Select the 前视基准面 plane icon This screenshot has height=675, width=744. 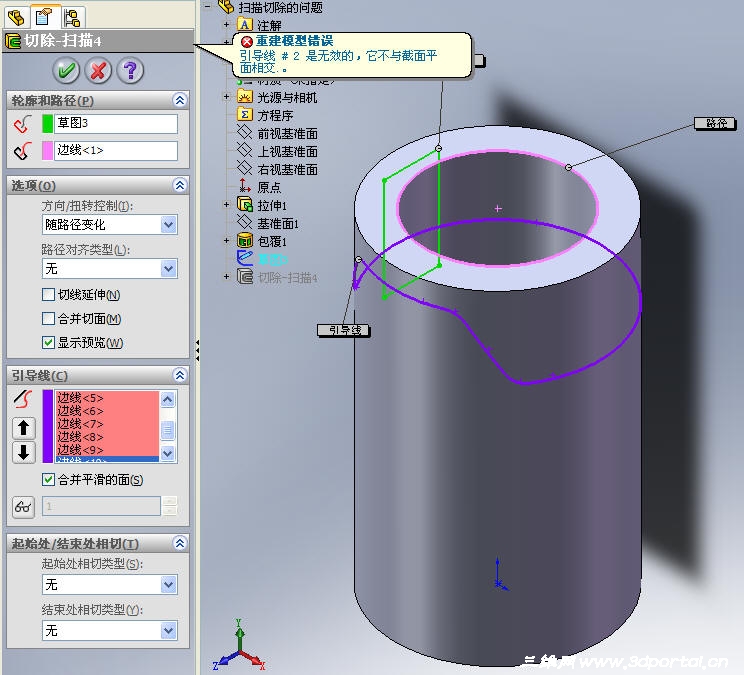click(245, 132)
